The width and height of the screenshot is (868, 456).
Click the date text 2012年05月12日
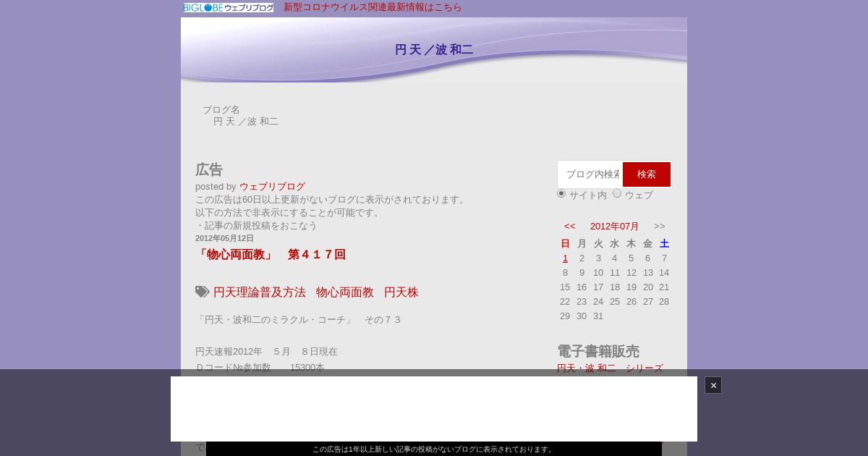[224, 238]
